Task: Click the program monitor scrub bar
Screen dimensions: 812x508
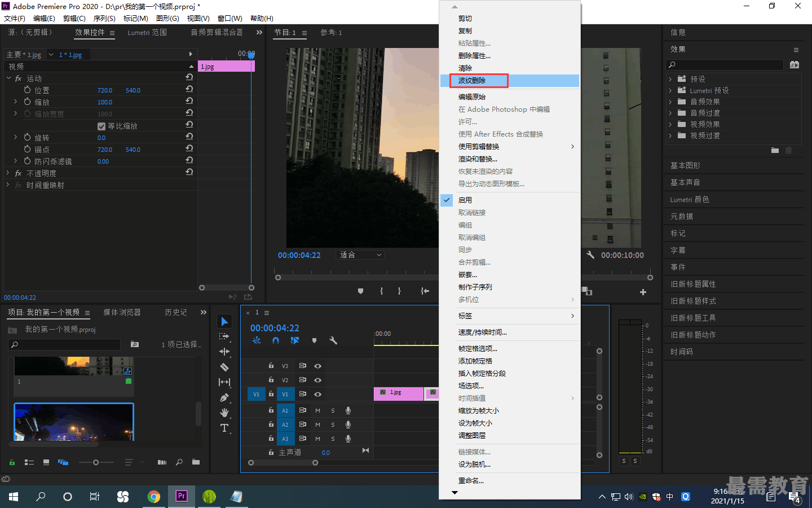Action: click(x=464, y=277)
